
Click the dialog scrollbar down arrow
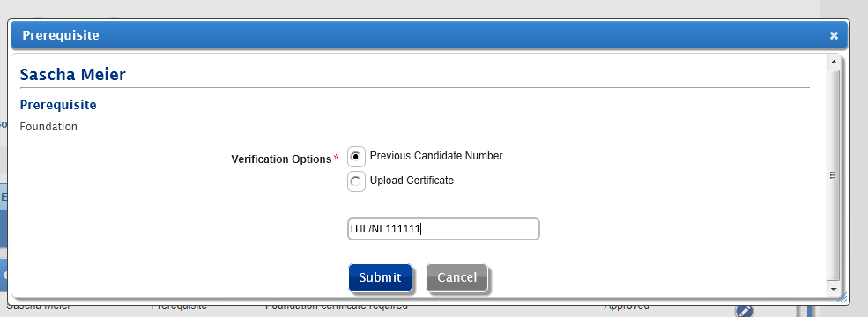click(x=833, y=290)
